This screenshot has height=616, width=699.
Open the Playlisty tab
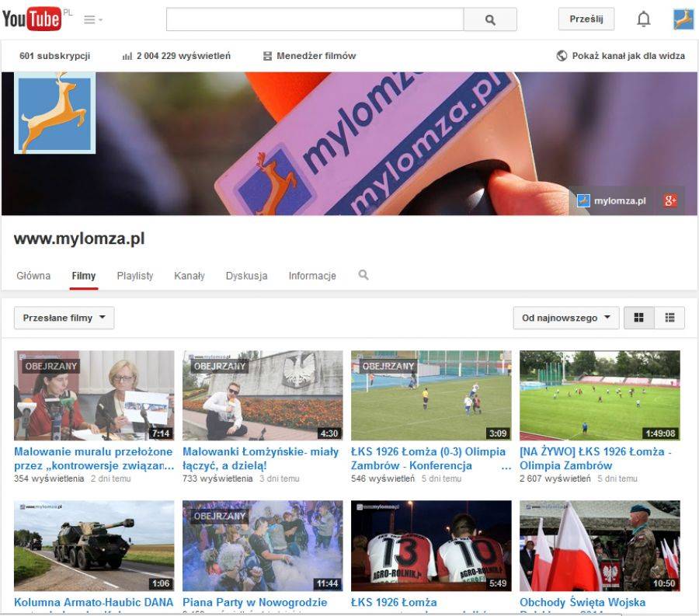click(x=135, y=276)
